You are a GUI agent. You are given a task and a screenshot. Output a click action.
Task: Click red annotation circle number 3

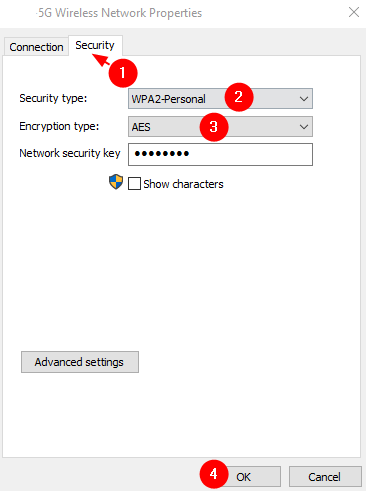214,127
